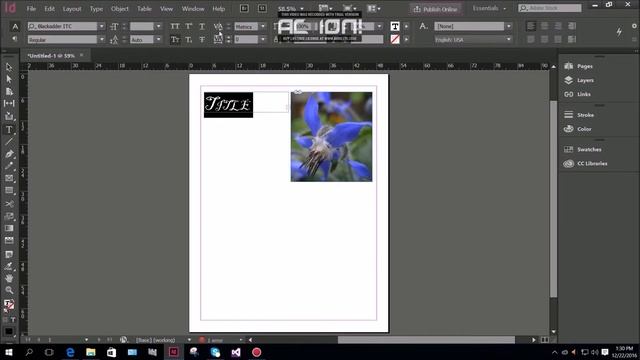Select the Rectangle Frame tool
Image resolution: width=640 pixels, height=360 pixels.
9,178
